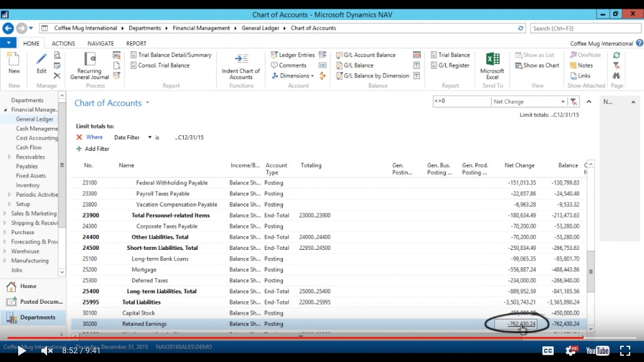Unmute the video volume
The height and width of the screenshot is (362, 644).
[47, 351]
